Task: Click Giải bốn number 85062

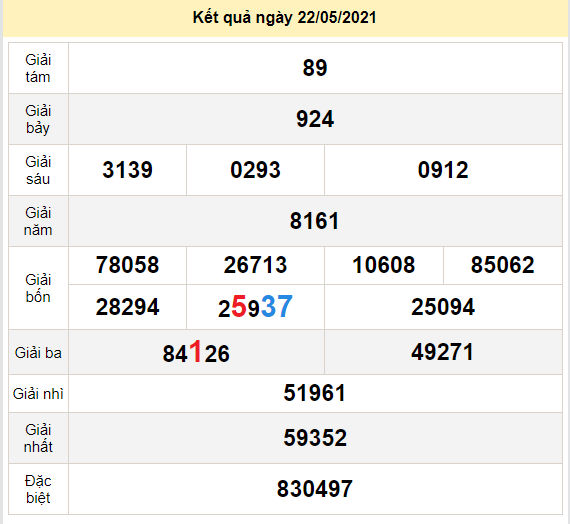Action: coord(502,265)
